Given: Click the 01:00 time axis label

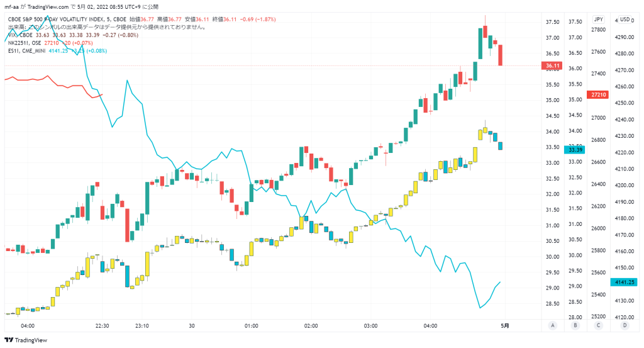Looking at the screenshot, I should point(252,326).
